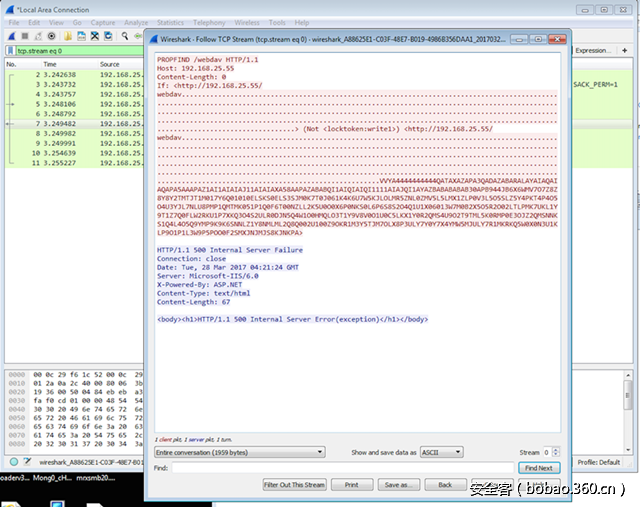Click the display filter bookmark icon
This screenshot has height=507, width=640.
(9, 50)
